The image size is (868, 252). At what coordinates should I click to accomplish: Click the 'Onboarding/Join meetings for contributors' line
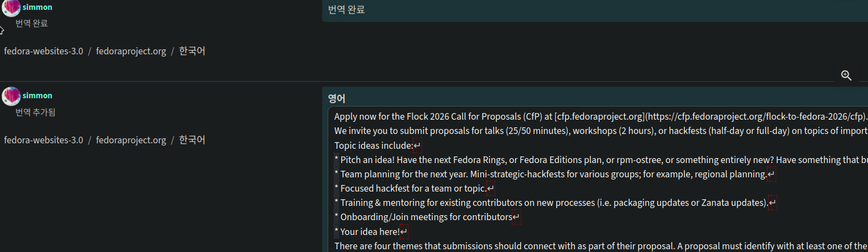point(426,217)
